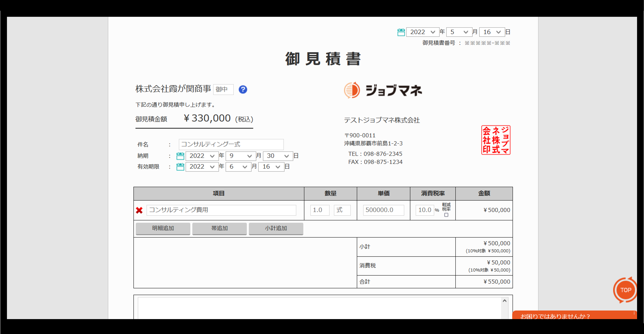Click the blue question mark help icon
Screen dimensions: 644x334
coord(243,89)
